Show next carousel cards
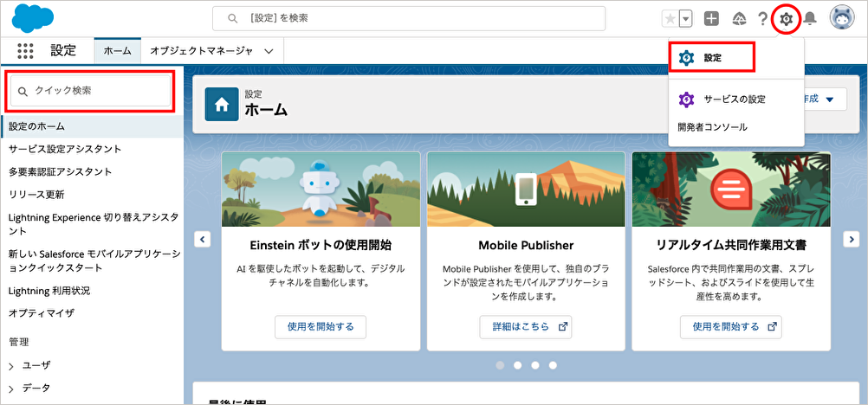 pos(851,239)
